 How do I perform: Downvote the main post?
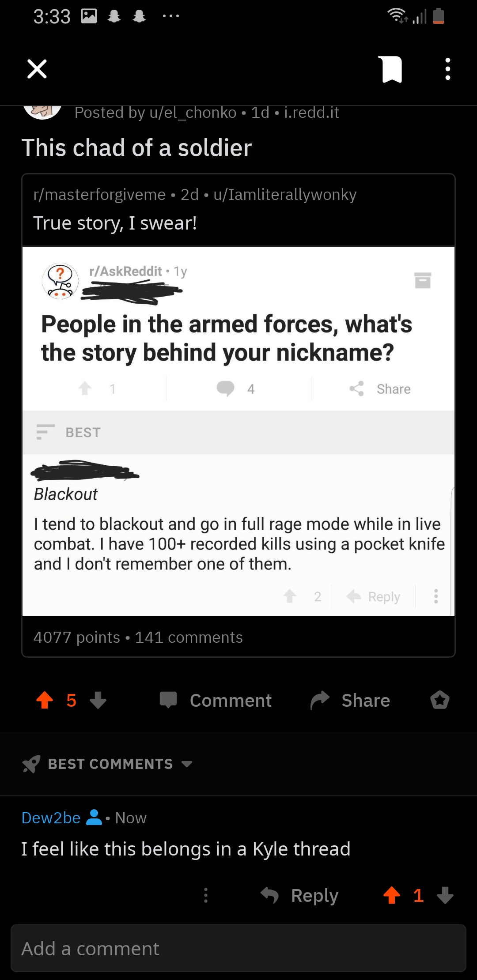coord(99,701)
